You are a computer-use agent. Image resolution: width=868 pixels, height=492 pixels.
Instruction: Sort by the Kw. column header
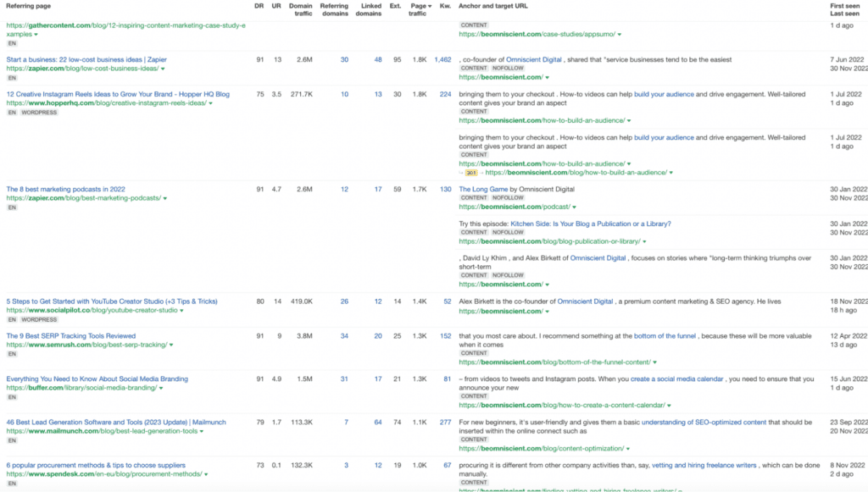pyautogui.click(x=445, y=6)
